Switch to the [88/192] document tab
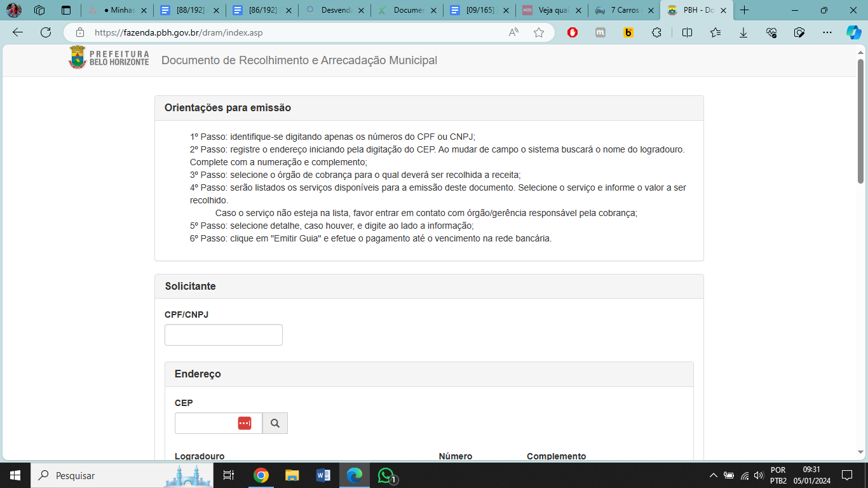 coord(190,10)
